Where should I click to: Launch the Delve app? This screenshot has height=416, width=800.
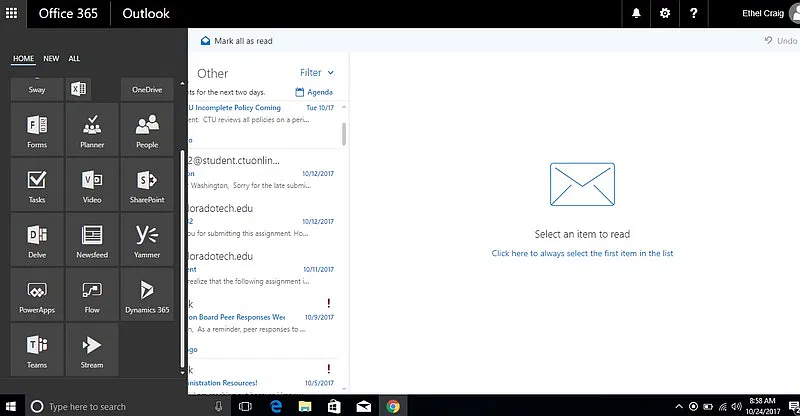(x=37, y=240)
